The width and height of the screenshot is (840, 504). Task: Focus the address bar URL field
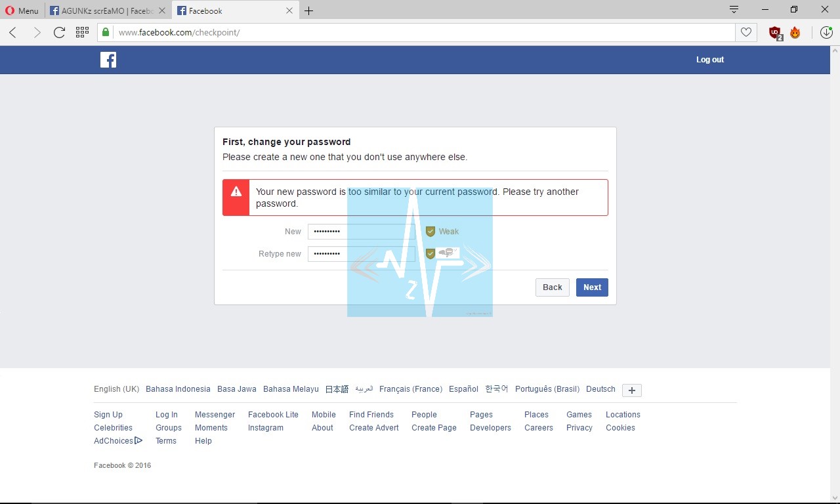coord(423,32)
